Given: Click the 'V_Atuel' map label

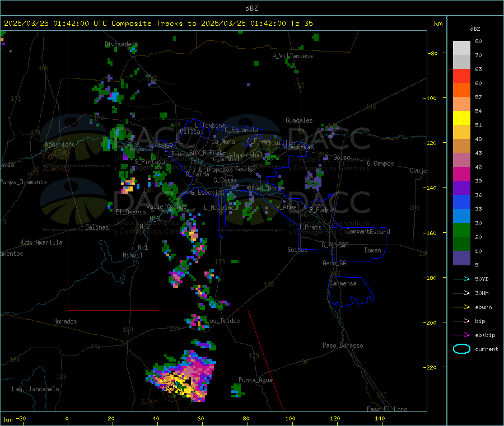Looking at the screenshot, I should (x=288, y=207).
